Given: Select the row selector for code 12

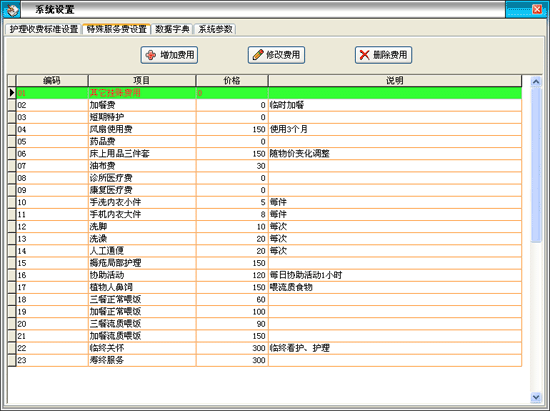Looking at the screenshot, I should (x=12, y=227).
